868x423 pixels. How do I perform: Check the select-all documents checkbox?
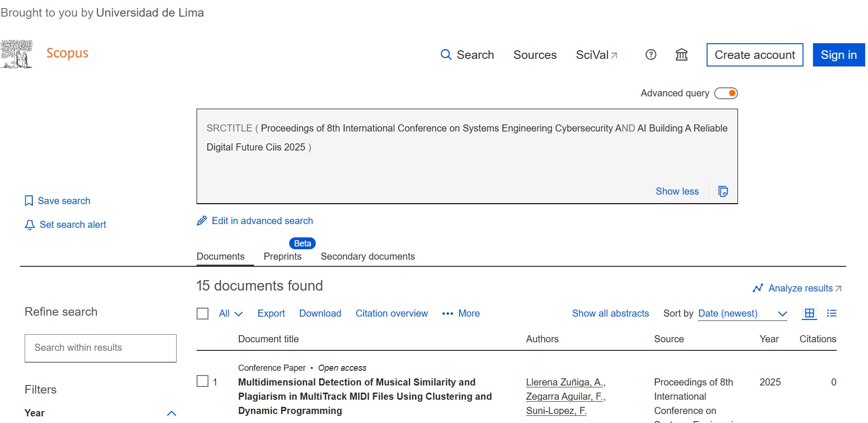click(x=203, y=314)
